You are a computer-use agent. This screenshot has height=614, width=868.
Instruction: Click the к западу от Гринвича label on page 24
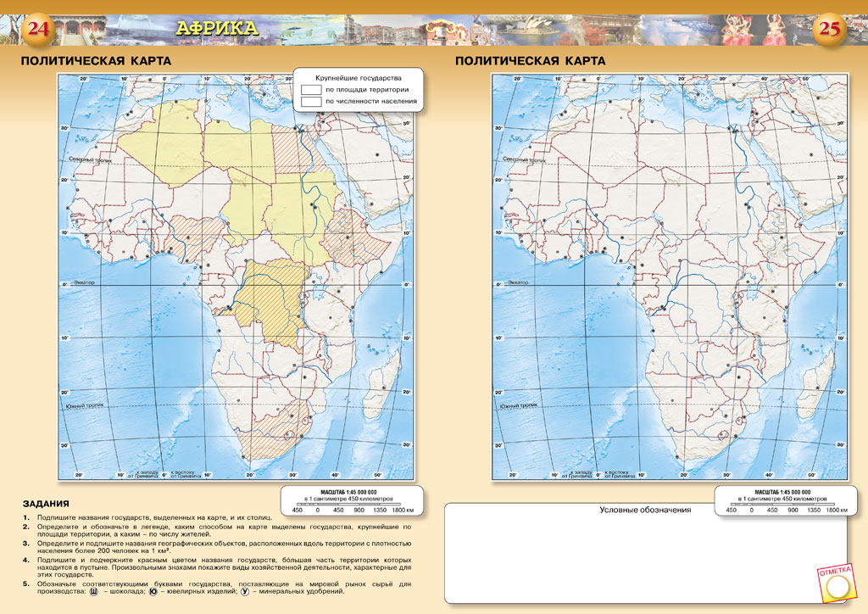(x=142, y=474)
